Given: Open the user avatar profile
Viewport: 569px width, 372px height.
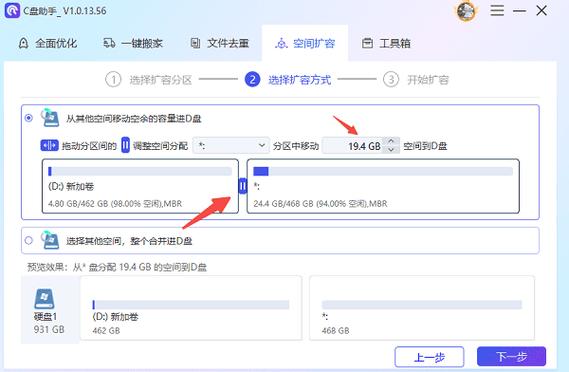Looking at the screenshot, I should (466, 11).
